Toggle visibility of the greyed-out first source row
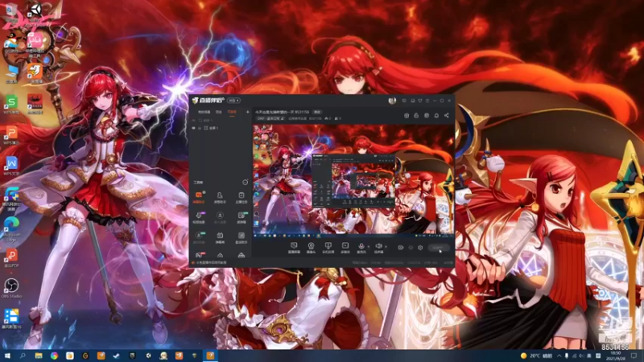The height and width of the screenshot is (362, 644). click(194, 121)
